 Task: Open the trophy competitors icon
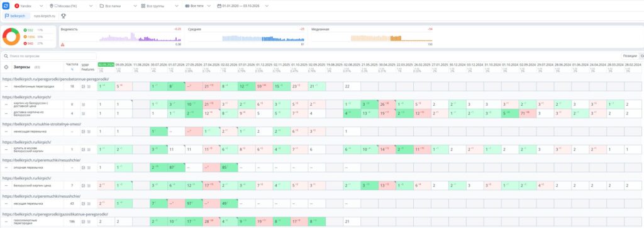click(64, 16)
